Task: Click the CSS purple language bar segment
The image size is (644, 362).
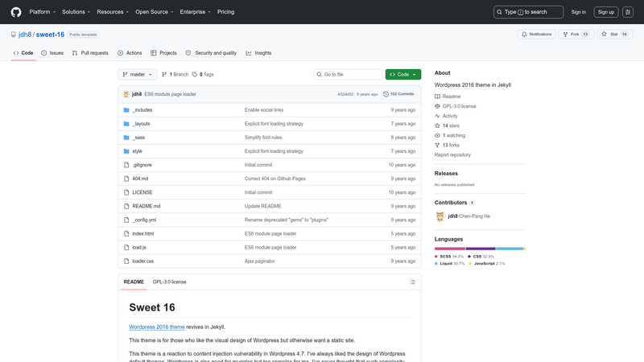Action: pos(480,249)
